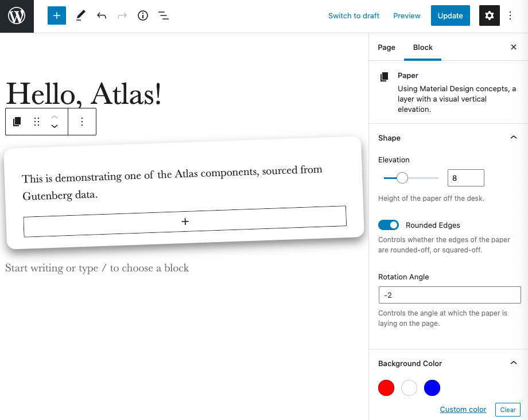The width and height of the screenshot is (528, 420).
Task: Click the Rotation Angle input field
Action: (449, 295)
